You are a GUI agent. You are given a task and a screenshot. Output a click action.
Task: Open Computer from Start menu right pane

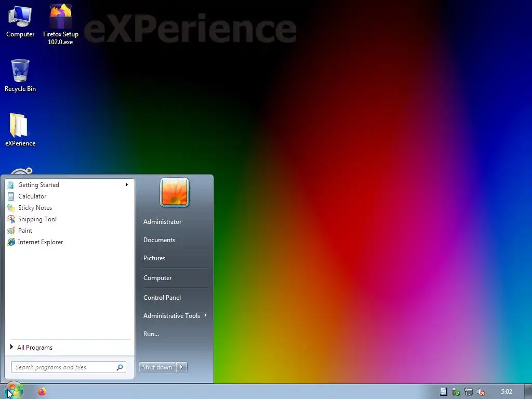(x=157, y=278)
